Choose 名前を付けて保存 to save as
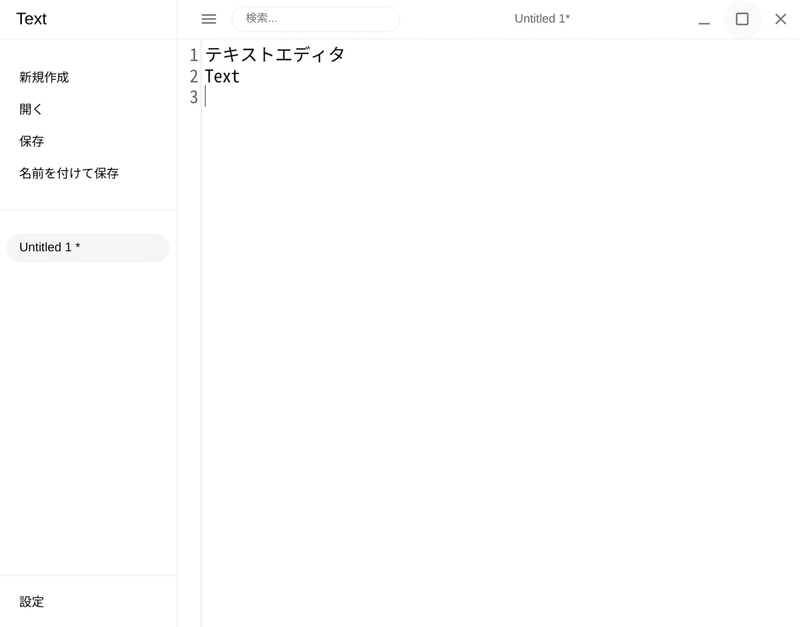The width and height of the screenshot is (800, 627). pos(67,173)
